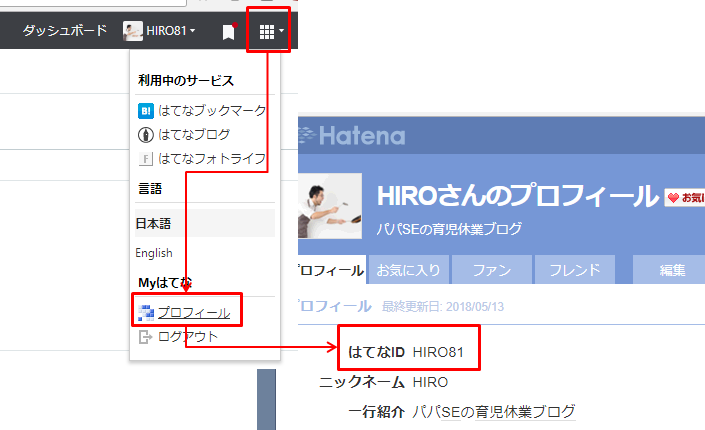This screenshot has width=705, height=430.
Task: Open はてなブログ service
Action: 194,134
